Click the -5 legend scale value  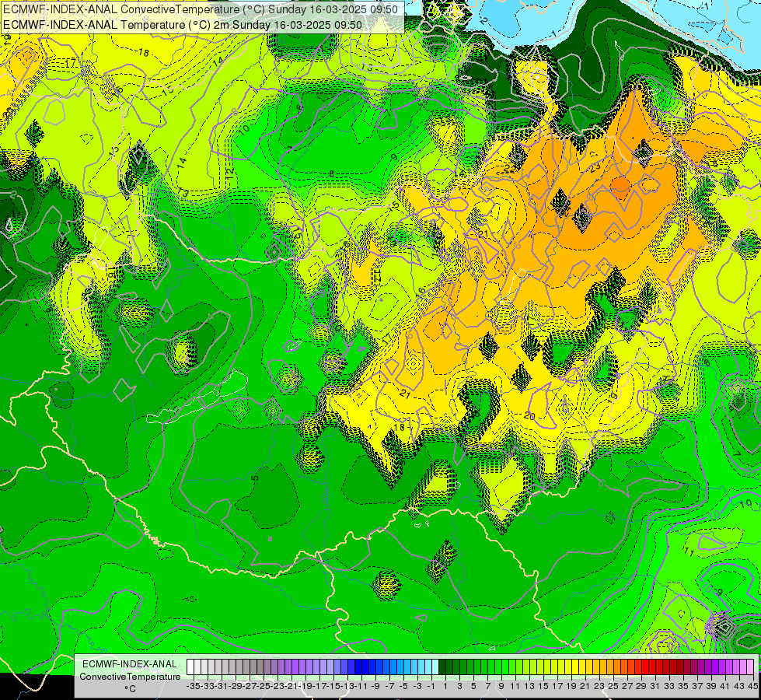pos(403,686)
